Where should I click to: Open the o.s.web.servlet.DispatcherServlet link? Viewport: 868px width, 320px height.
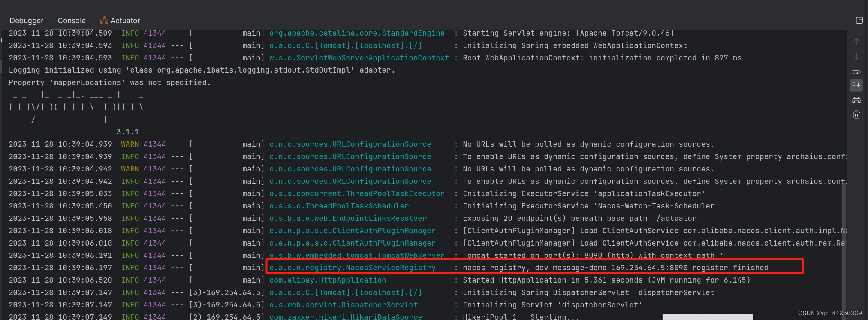pos(343,305)
